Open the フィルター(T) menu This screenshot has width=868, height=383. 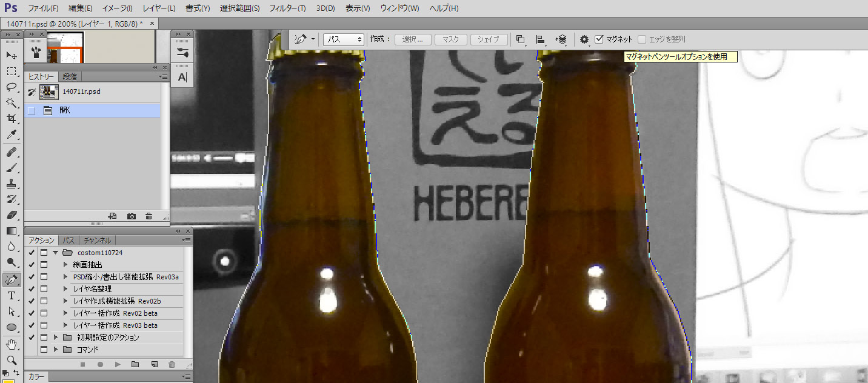287,8
